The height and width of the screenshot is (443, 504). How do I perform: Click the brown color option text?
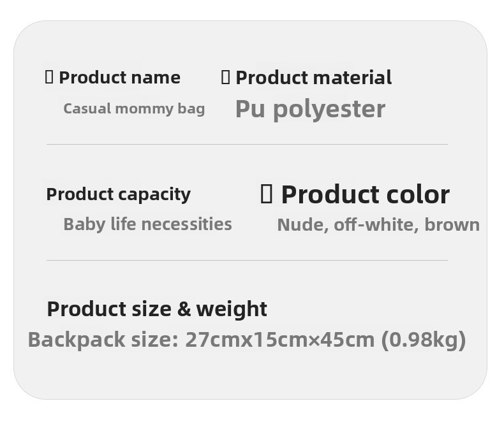coord(452,224)
